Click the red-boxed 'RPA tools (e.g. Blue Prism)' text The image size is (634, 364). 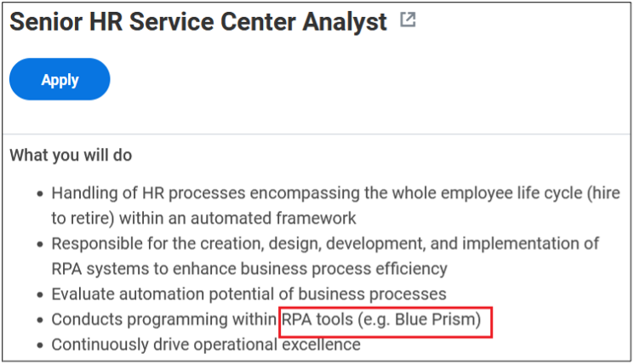point(381,320)
